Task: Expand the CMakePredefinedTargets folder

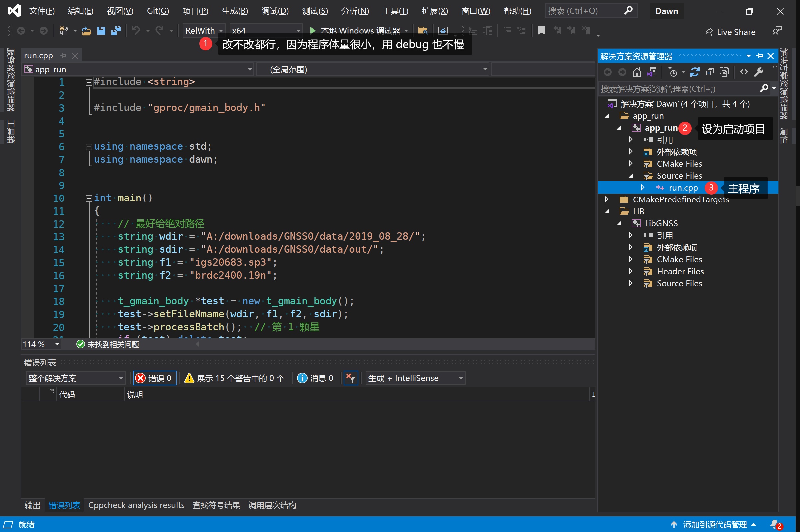Action: pos(607,199)
